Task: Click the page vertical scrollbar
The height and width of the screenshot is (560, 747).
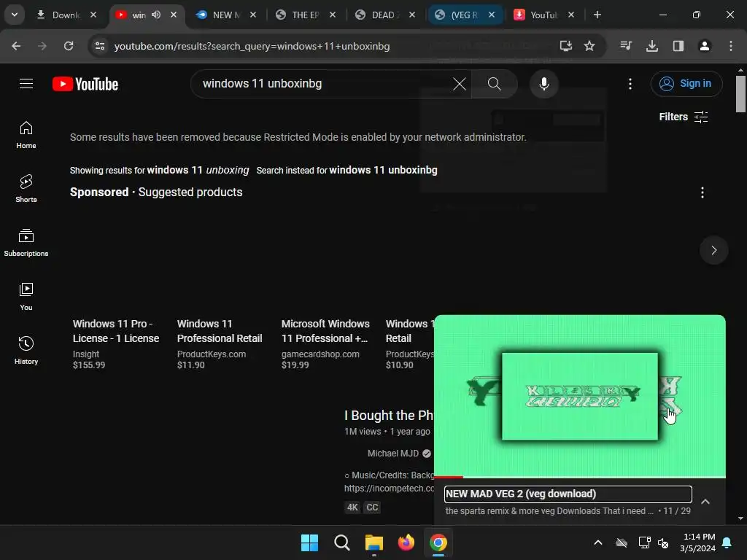Action: [740, 94]
